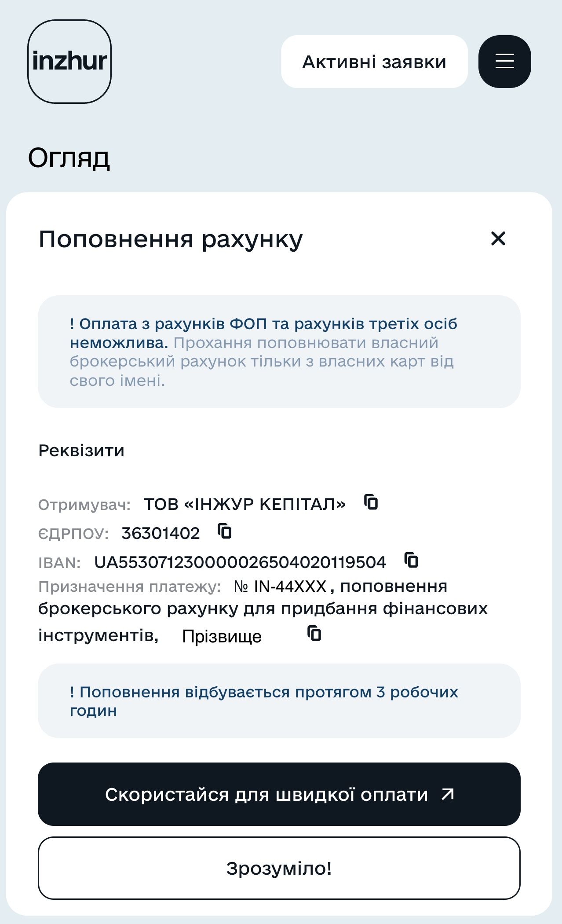Select the Реквізити section header
The image size is (562, 924).
[x=82, y=450]
